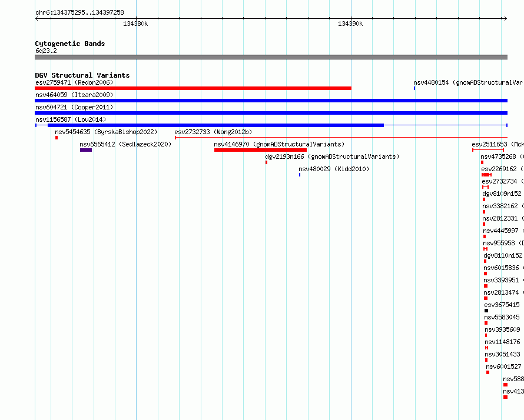Select the esv2269162 variant label
Image resolution: width=524 pixels, height=420 pixels.
502,169
